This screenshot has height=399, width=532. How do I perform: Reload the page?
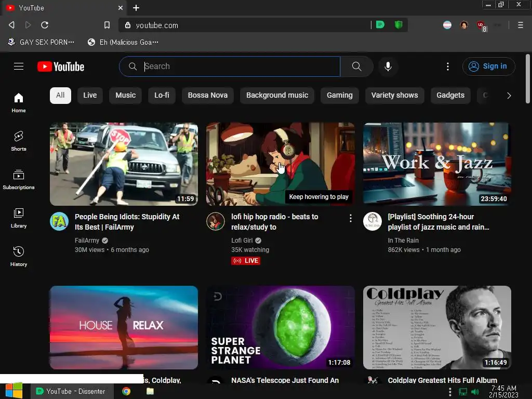point(45,25)
